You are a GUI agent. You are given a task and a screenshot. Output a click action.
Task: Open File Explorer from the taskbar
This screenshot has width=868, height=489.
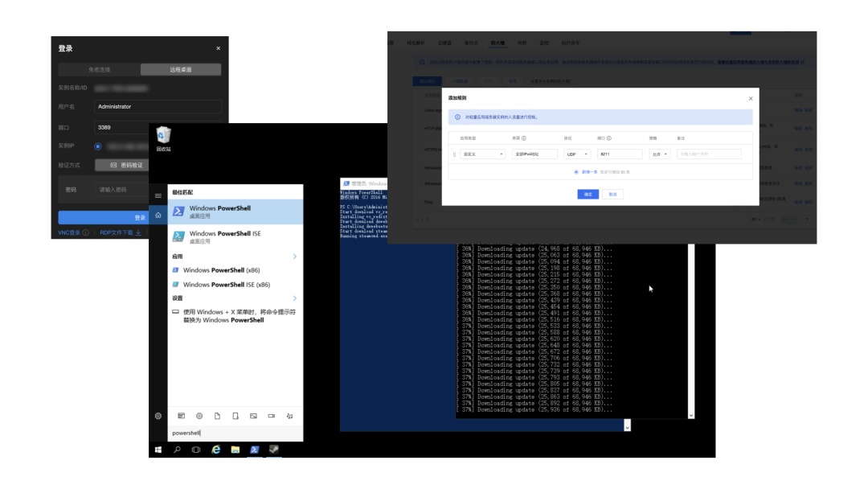tap(235, 450)
